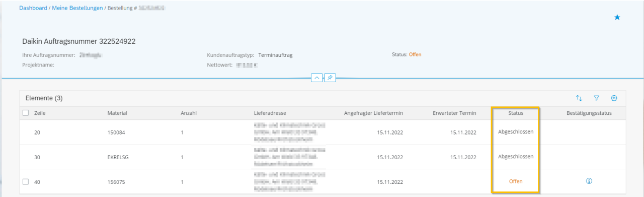
Task: Click info icon in row 40
Action: click(x=589, y=181)
